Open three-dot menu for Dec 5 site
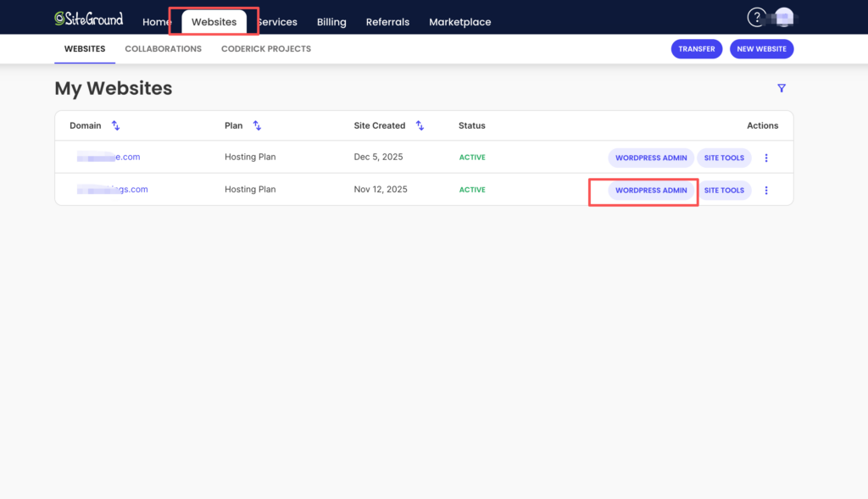 [766, 158]
